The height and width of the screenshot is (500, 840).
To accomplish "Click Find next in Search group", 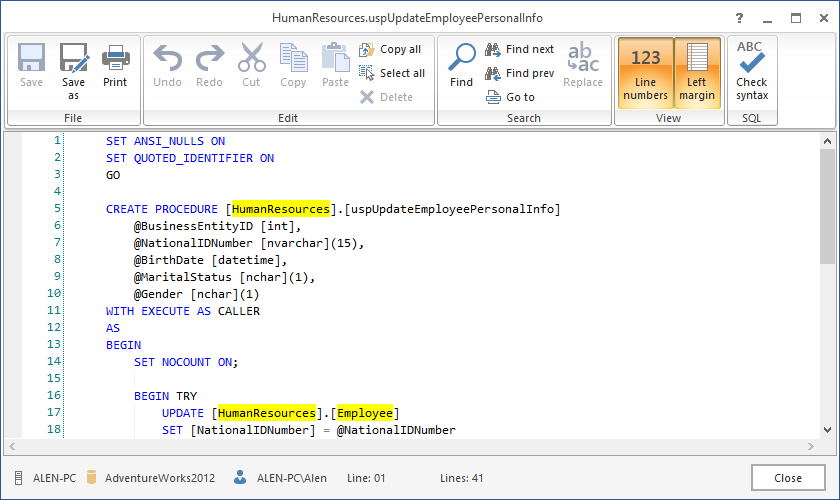I will [x=519, y=49].
